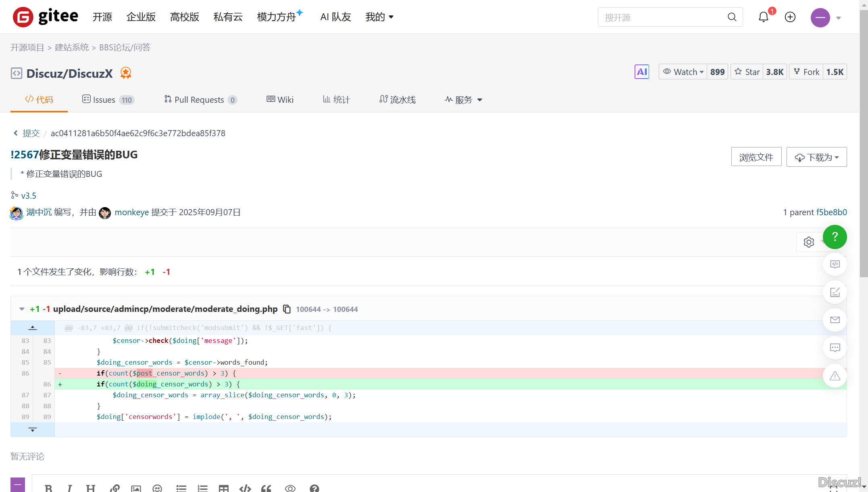The height and width of the screenshot is (492, 868).
Task: Open the diff settings gear icon
Action: tap(808, 242)
